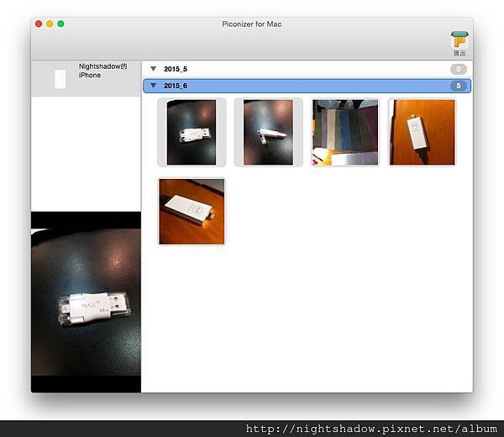Open the fifth thumbnail in second row
The height and width of the screenshot is (437, 504).
(x=192, y=211)
